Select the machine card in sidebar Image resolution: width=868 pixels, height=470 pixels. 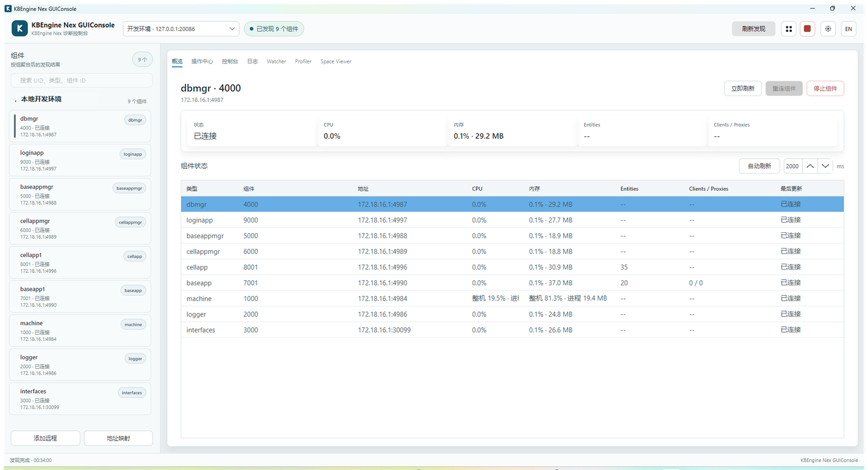(80, 331)
